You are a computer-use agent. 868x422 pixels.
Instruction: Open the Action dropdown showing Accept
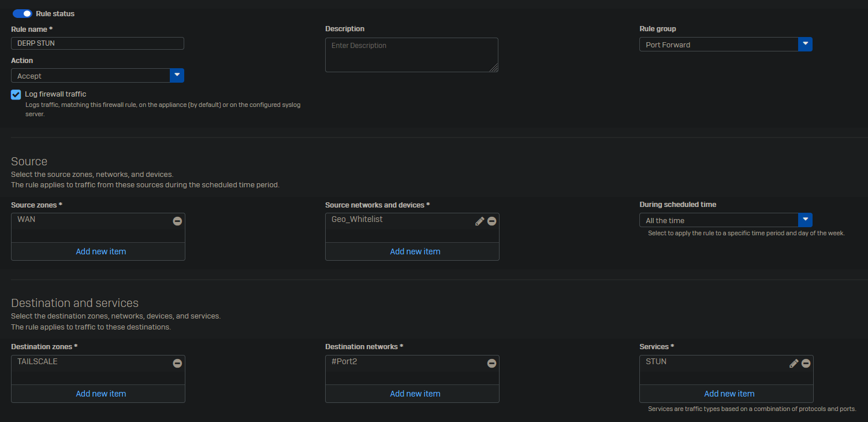point(177,76)
